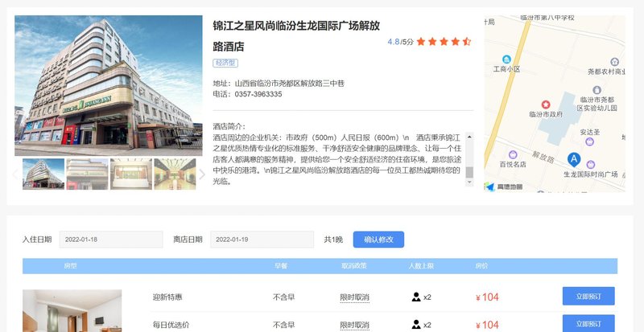
Task: Click the 经济型 hotel type tag
Action: tap(225, 63)
